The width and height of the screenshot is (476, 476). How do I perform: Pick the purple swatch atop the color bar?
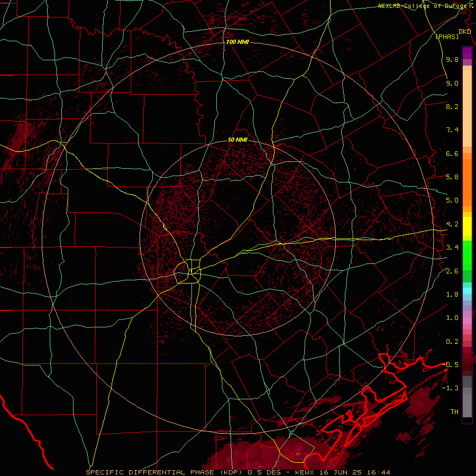(x=467, y=53)
